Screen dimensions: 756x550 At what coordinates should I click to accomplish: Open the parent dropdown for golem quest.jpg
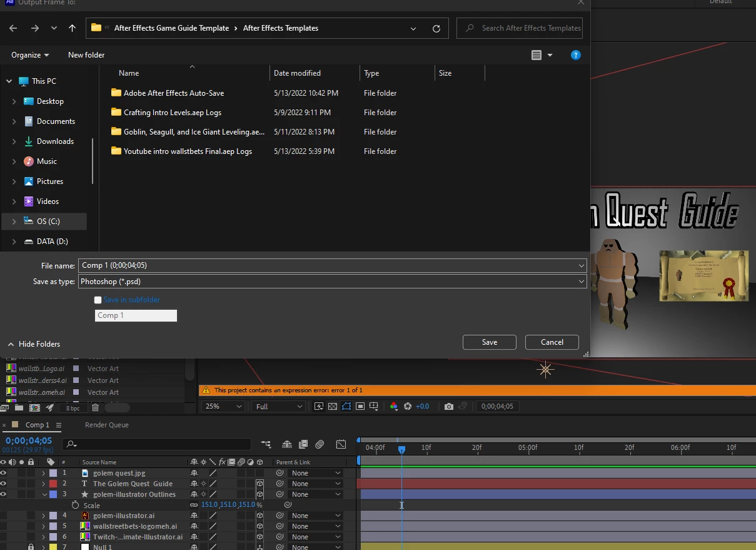pos(316,473)
